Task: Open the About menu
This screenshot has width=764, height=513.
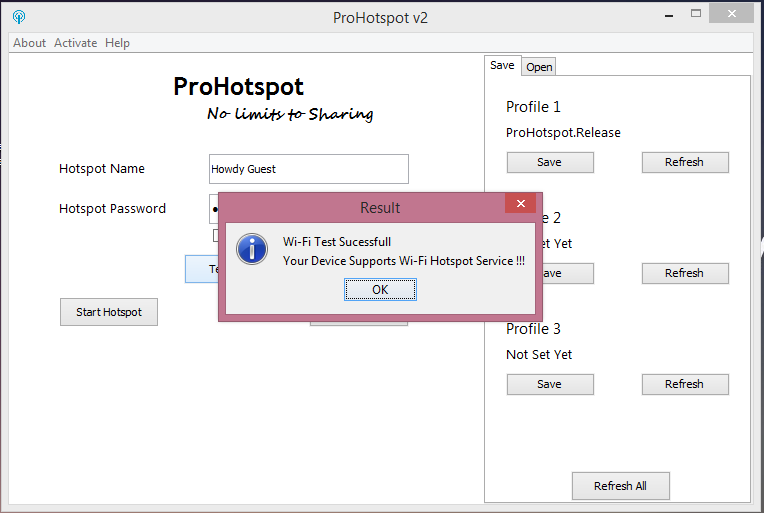Action: tap(29, 43)
